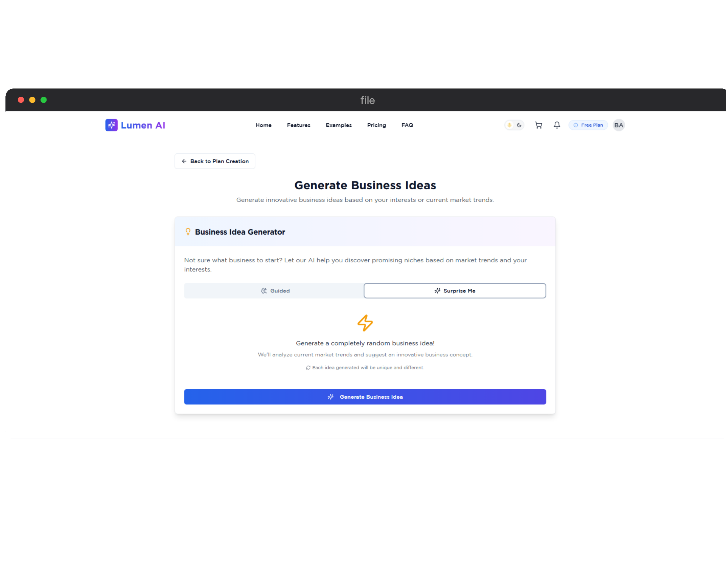Switch to light mode sun icon
The image size is (726, 588).
pyautogui.click(x=509, y=125)
